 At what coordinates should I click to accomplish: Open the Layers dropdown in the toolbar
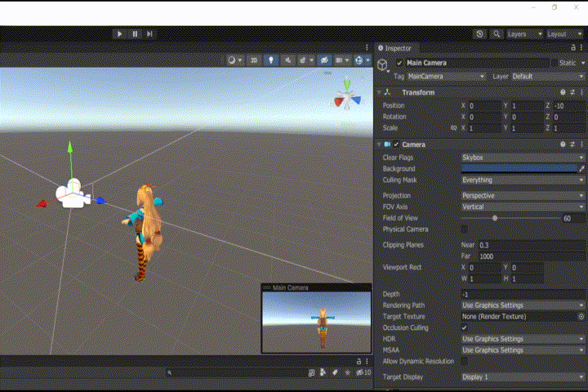point(524,34)
